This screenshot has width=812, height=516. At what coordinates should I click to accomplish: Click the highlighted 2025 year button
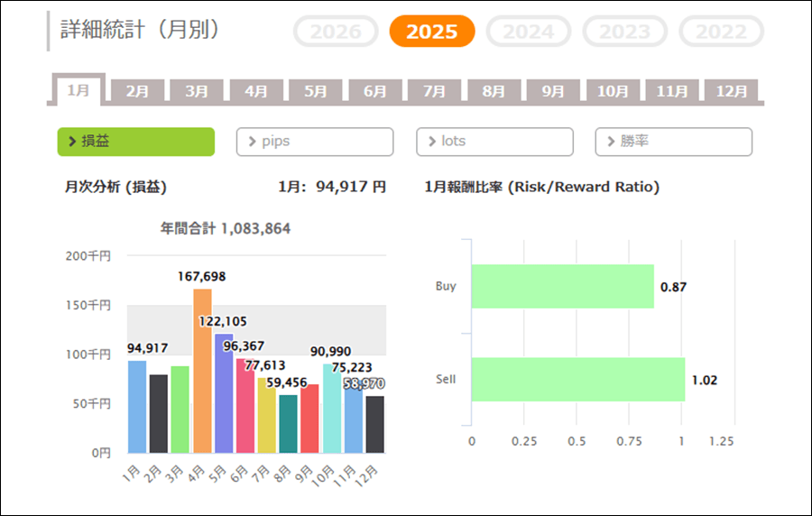tap(431, 32)
